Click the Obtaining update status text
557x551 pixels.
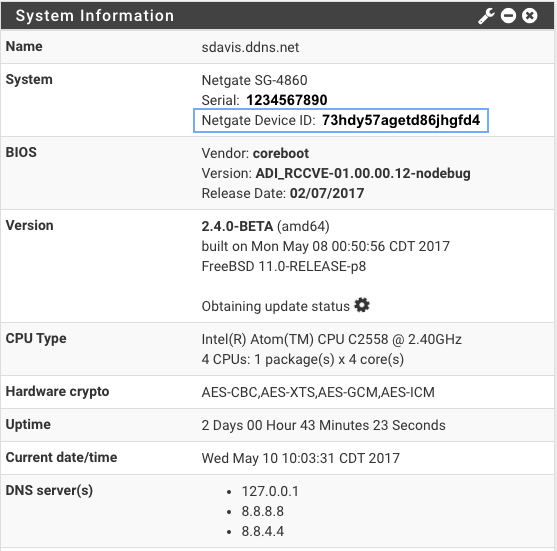point(276,306)
